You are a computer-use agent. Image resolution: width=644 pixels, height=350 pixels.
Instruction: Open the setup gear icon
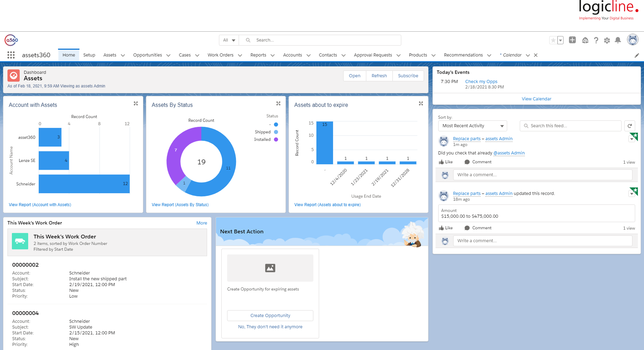(607, 40)
